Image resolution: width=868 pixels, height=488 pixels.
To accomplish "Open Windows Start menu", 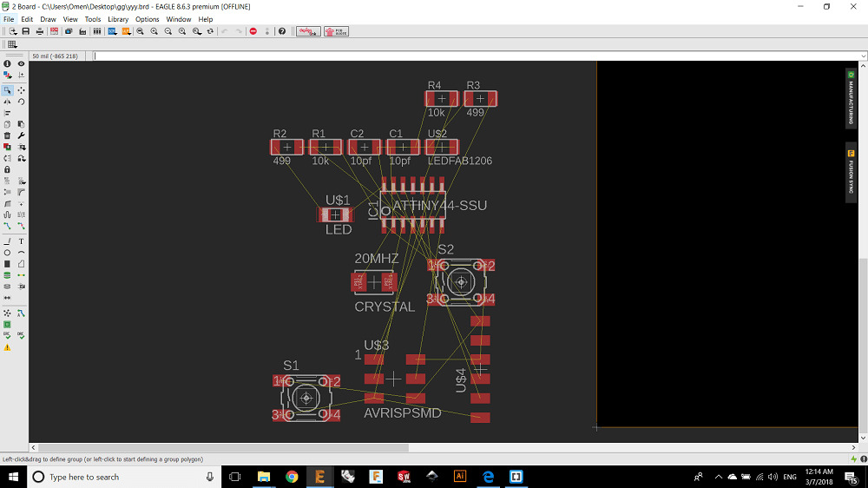I will [x=13, y=477].
